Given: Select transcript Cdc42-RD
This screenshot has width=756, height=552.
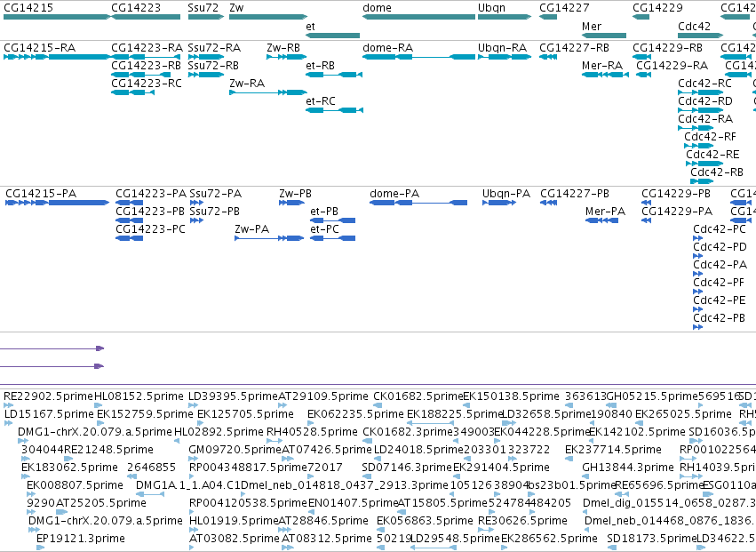Looking at the screenshot, I should [701, 110].
